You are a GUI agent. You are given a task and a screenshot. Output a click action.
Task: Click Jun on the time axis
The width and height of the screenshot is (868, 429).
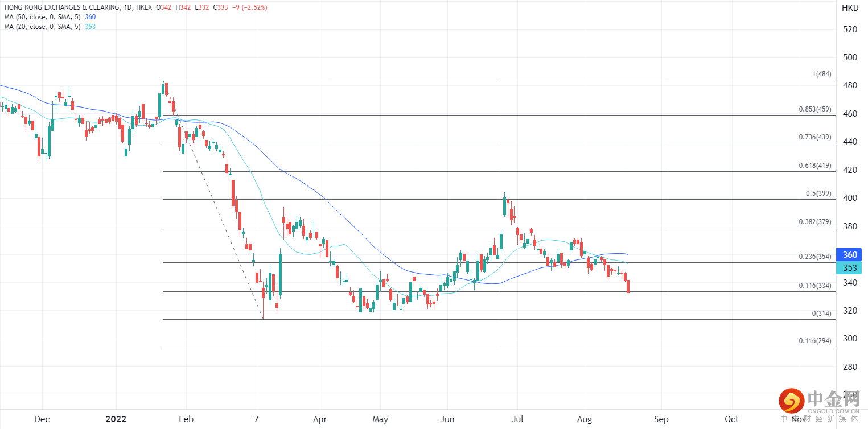pos(448,419)
